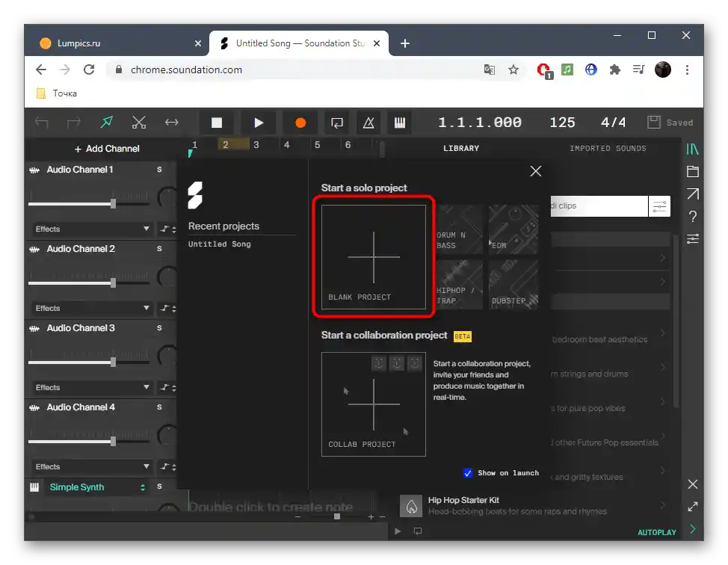Click the green arrow next to AUTOPLAY
Image resolution: width=728 pixels, height=565 pixels.
tap(693, 529)
